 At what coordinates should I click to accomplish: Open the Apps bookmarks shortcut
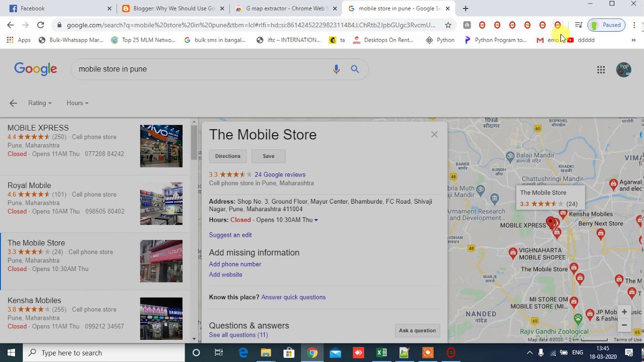click(19, 40)
